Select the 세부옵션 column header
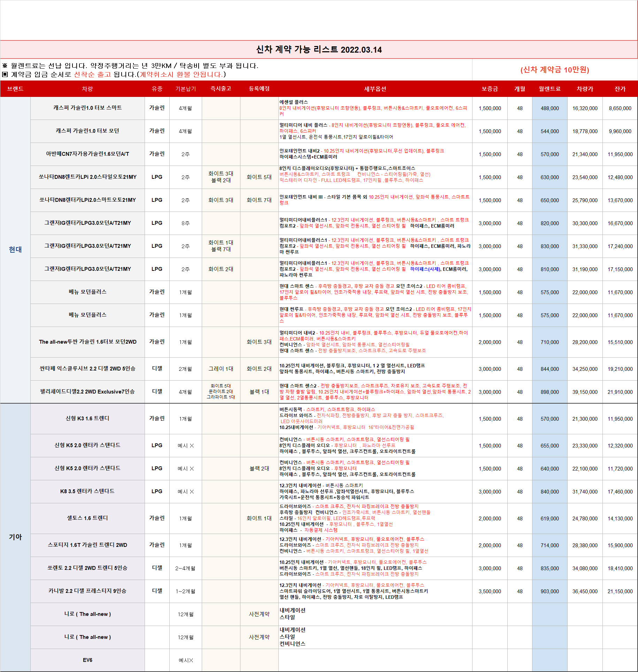Viewport: 638px width, 672px height. click(x=375, y=89)
